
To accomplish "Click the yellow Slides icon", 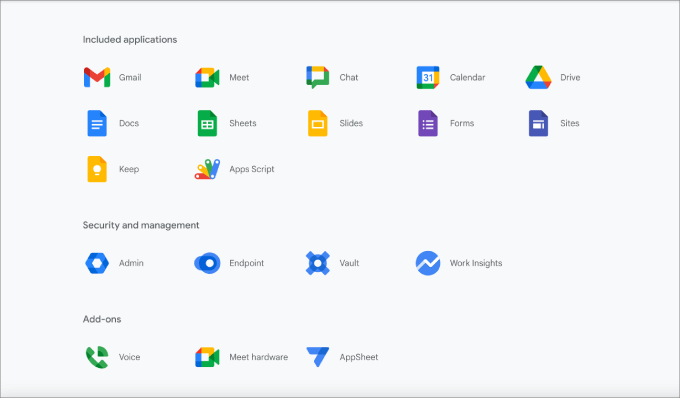I will pyautogui.click(x=317, y=123).
